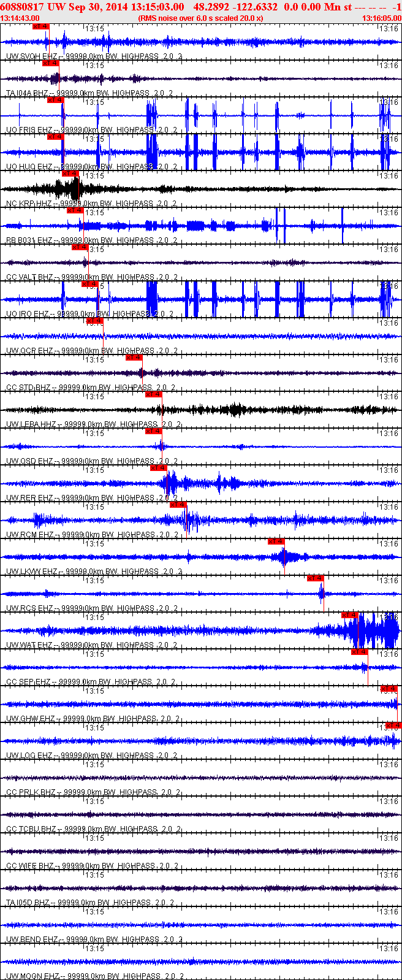Click the red pick marker on UW RER trace
The image size is (402, 980).
point(158,468)
